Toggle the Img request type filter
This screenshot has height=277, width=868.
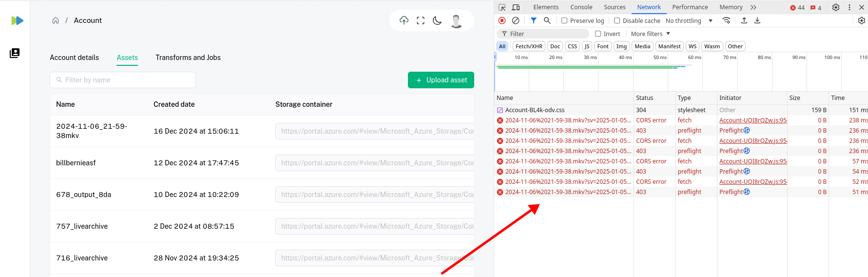coord(621,46)
